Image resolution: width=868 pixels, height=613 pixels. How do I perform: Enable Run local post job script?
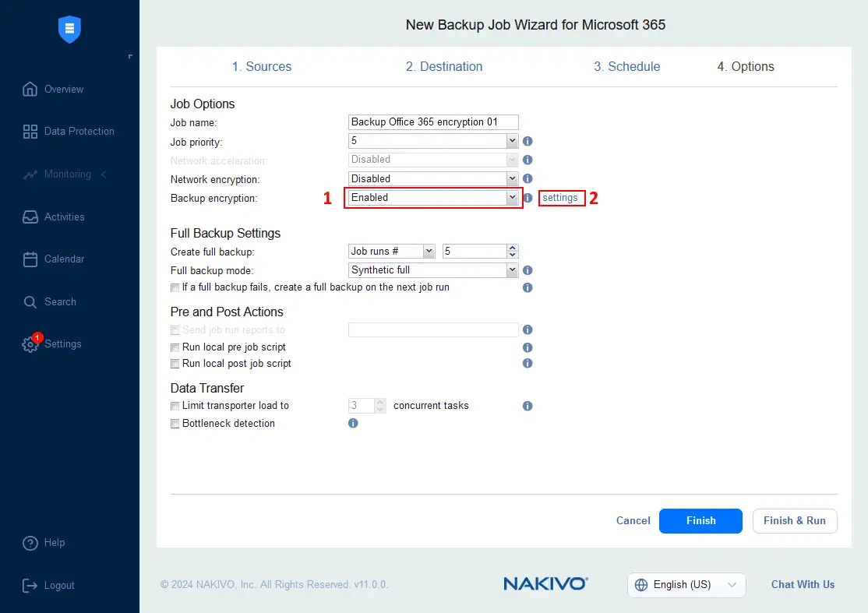click(x=175, y=364)
